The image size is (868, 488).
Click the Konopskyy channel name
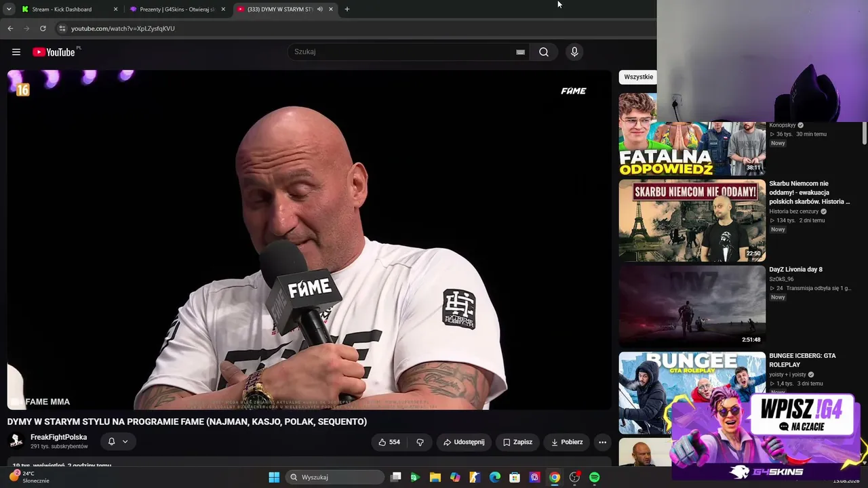[x=783, y=125]
